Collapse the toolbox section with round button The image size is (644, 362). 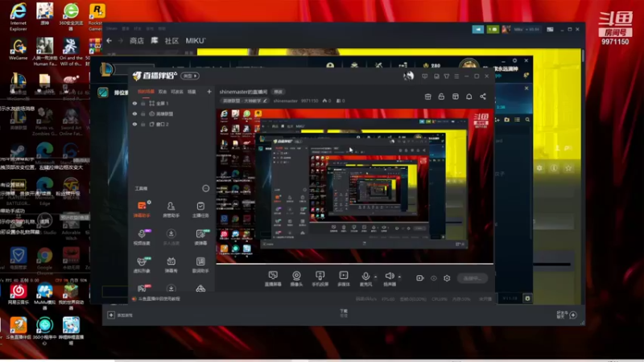206,188
